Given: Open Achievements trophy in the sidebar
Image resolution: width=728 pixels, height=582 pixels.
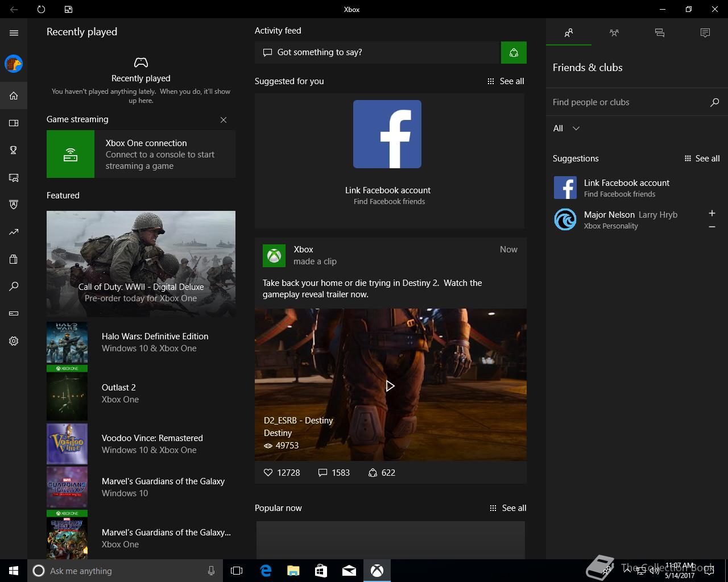Looking at the screenshot, I should click(14, 150).
